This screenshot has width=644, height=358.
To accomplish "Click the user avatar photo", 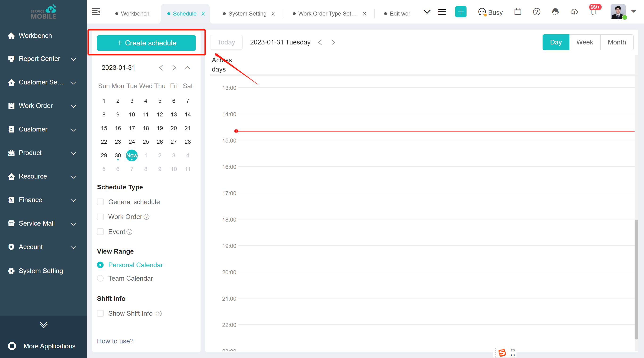I will [618, 12].
